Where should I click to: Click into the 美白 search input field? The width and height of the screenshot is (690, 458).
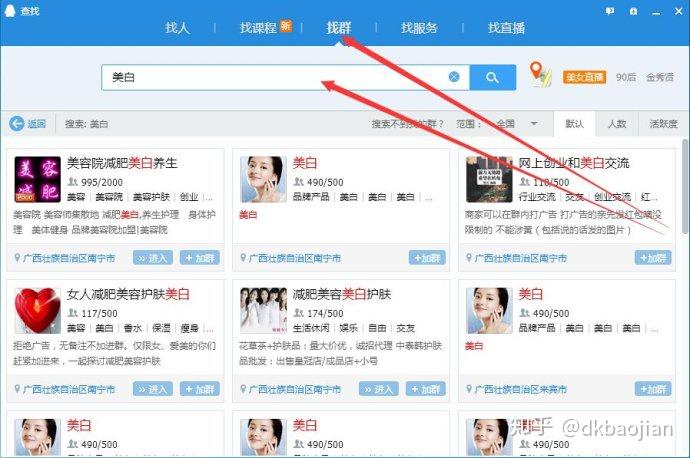tap(270, 77)
